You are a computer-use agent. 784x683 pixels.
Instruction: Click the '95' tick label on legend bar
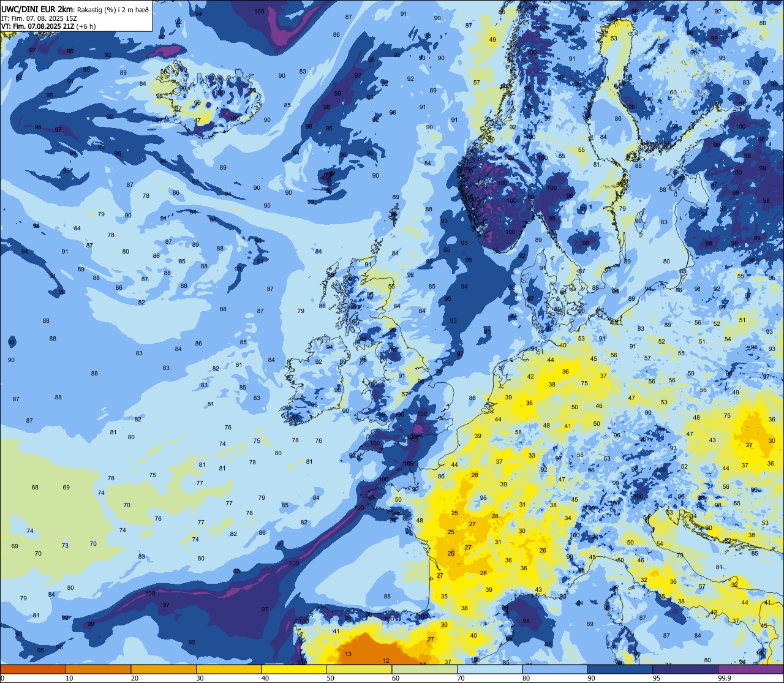coord(657,678)
